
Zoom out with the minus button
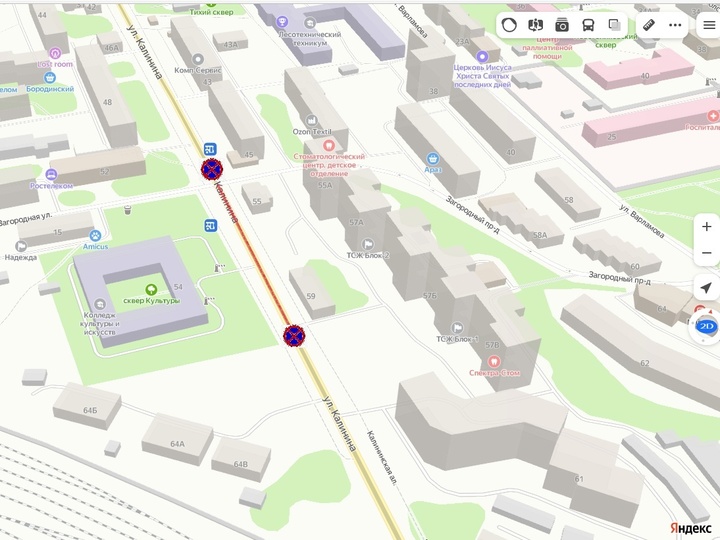click(707, 253)
